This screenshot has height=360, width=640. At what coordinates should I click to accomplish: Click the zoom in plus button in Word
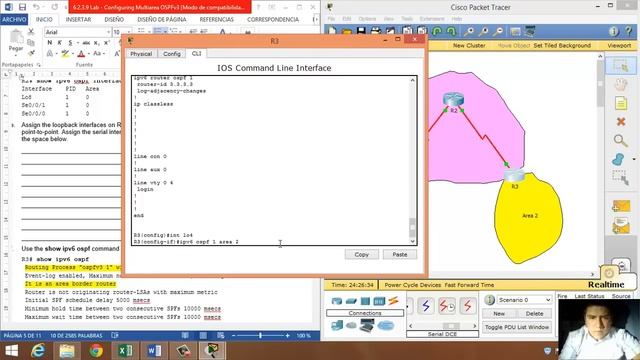tap(287, 336)
